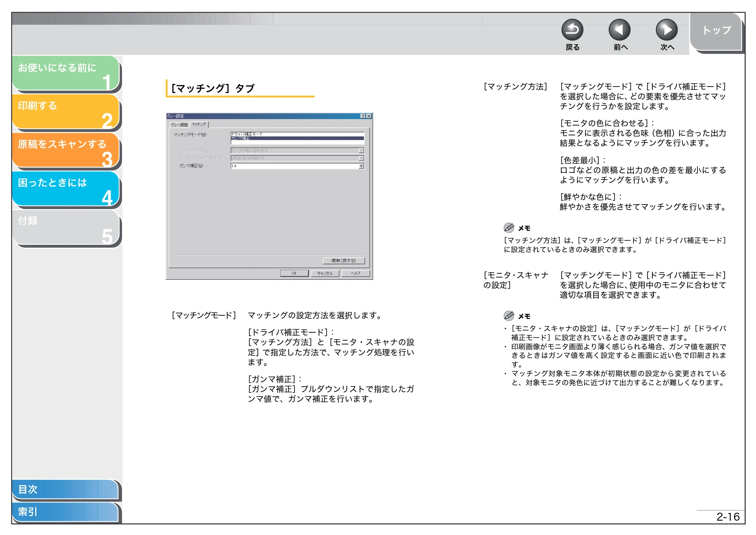The height and width of the screenshot is (535, 756).
Task: Open chapter 3 原稿をスキャンする
Action: (66, 150)
